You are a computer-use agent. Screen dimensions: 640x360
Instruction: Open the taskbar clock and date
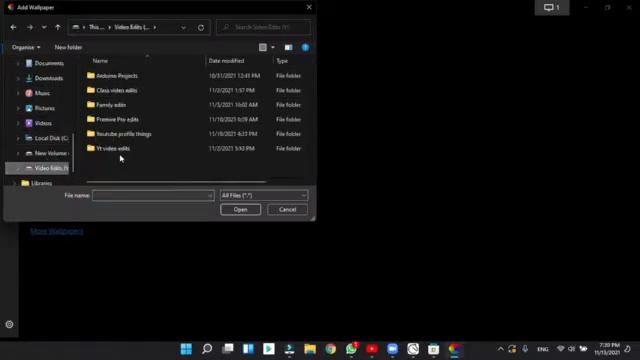point(608,349)
